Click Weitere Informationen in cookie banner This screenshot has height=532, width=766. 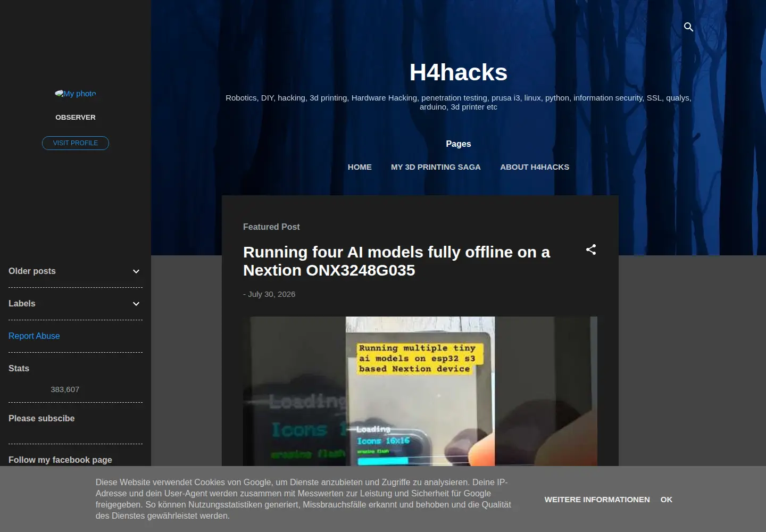(597, 500)
